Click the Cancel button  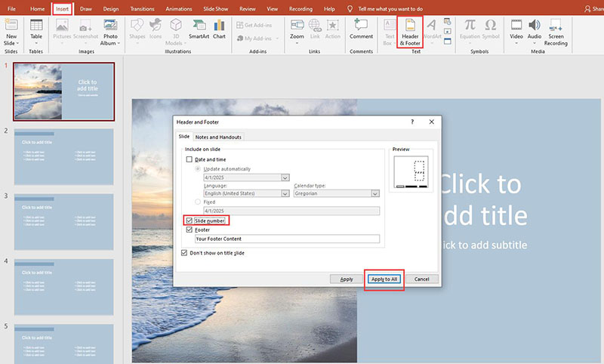click(x=422, y=279)
